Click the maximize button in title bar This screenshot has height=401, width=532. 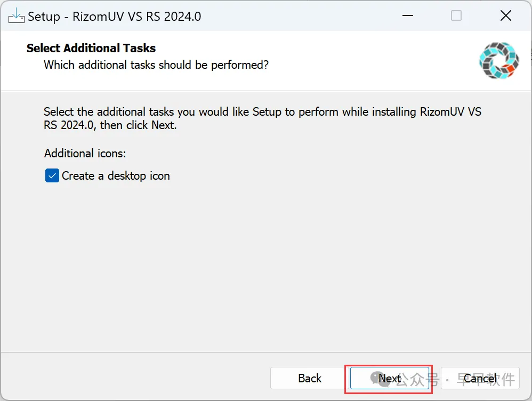[x=456, y=16]
